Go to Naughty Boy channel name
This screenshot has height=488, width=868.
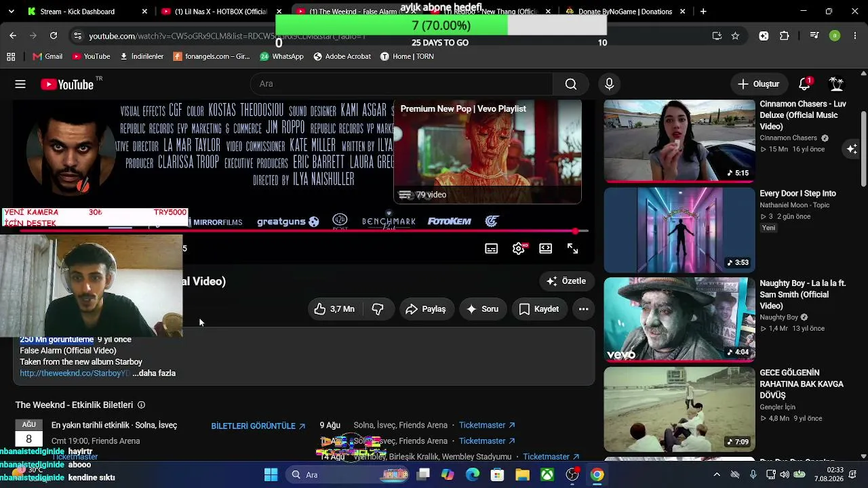pos(778,317)
